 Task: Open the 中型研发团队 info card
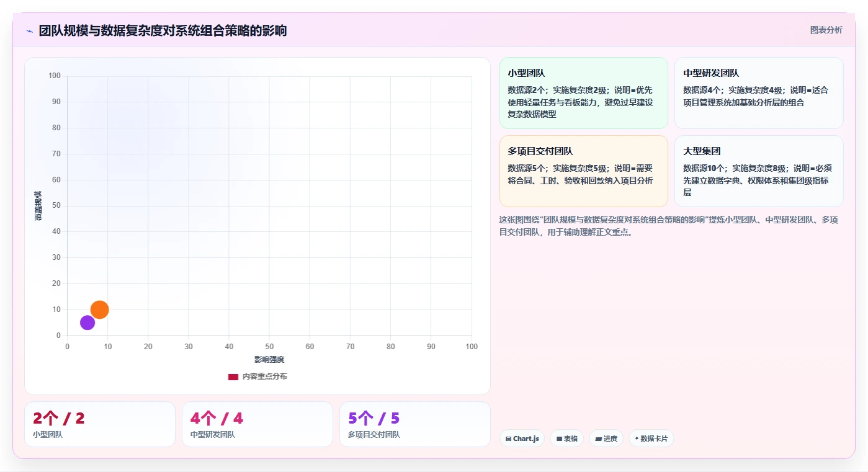pos(759,93)
